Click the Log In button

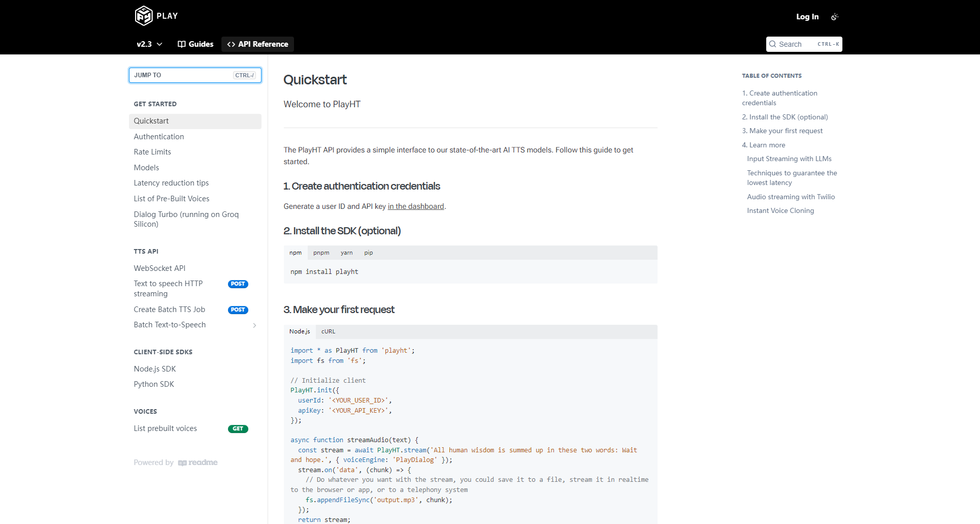coord(807,17)
